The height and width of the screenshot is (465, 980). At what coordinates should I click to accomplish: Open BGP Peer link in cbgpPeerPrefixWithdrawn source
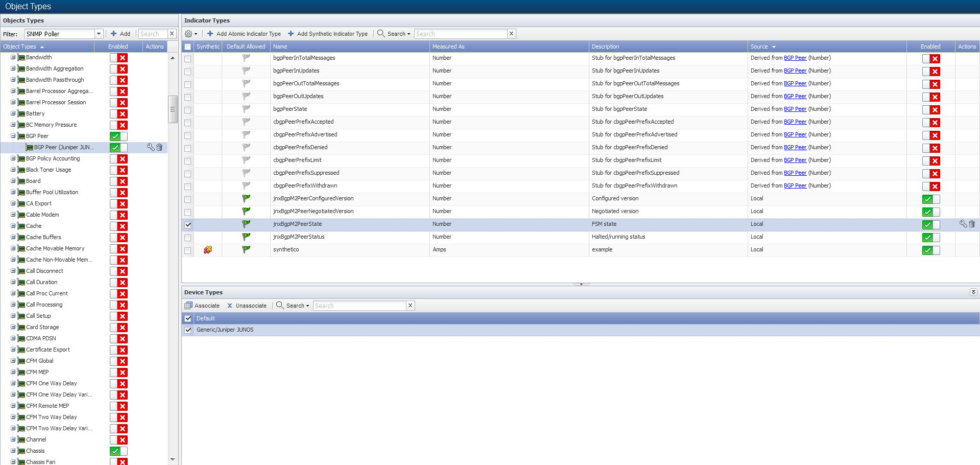click(795, 186)
